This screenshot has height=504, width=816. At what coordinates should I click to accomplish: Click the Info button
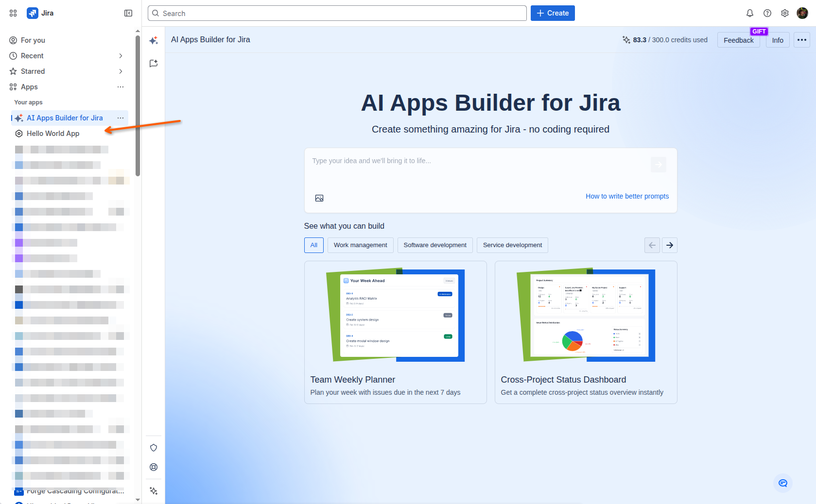[778, 40]
